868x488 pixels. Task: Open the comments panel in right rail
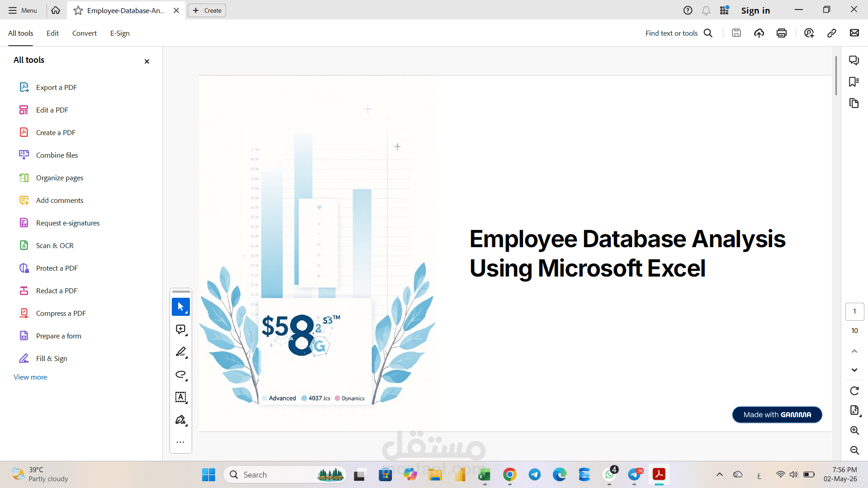854,60
